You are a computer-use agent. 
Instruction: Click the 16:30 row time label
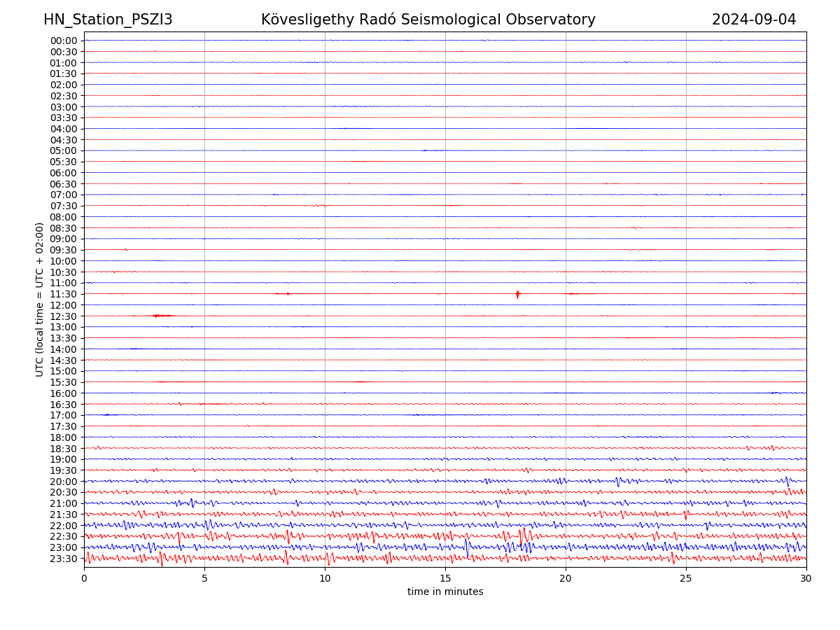64,405
